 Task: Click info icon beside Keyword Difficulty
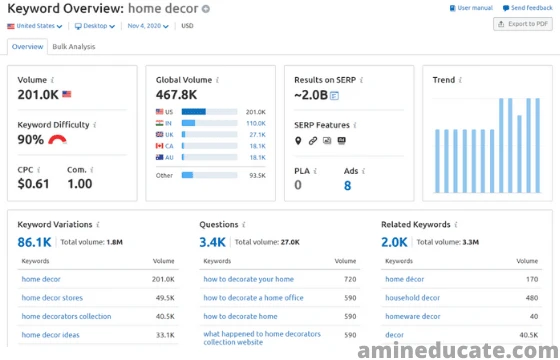(95, 125)
